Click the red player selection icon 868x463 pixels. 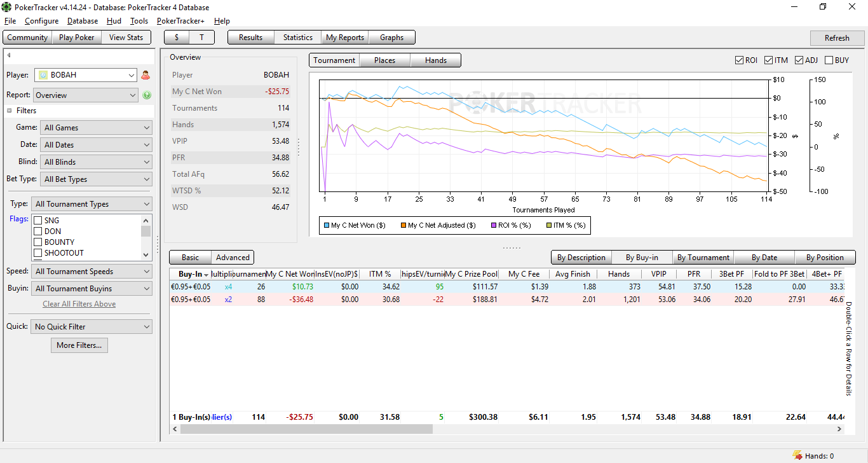146,75
